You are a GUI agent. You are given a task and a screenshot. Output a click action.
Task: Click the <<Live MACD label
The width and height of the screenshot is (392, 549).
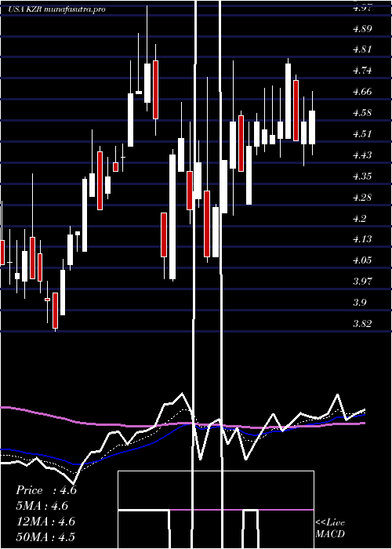(330, 529)
